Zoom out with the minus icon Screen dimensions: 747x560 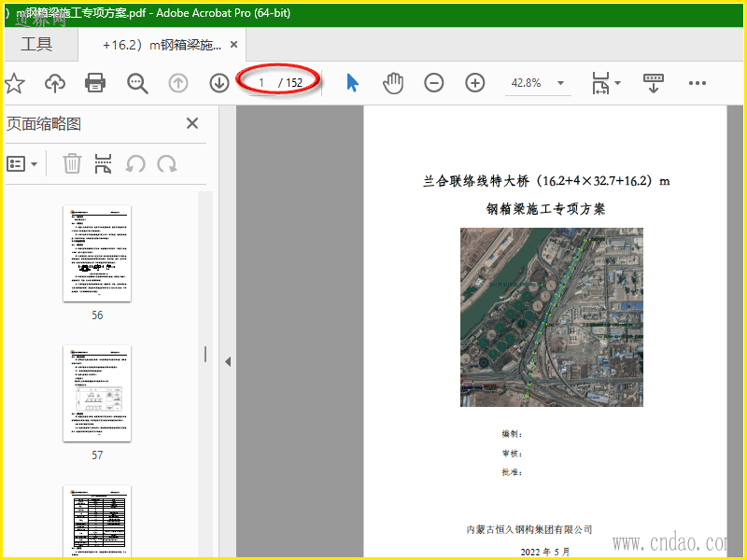tap(434, 83)
